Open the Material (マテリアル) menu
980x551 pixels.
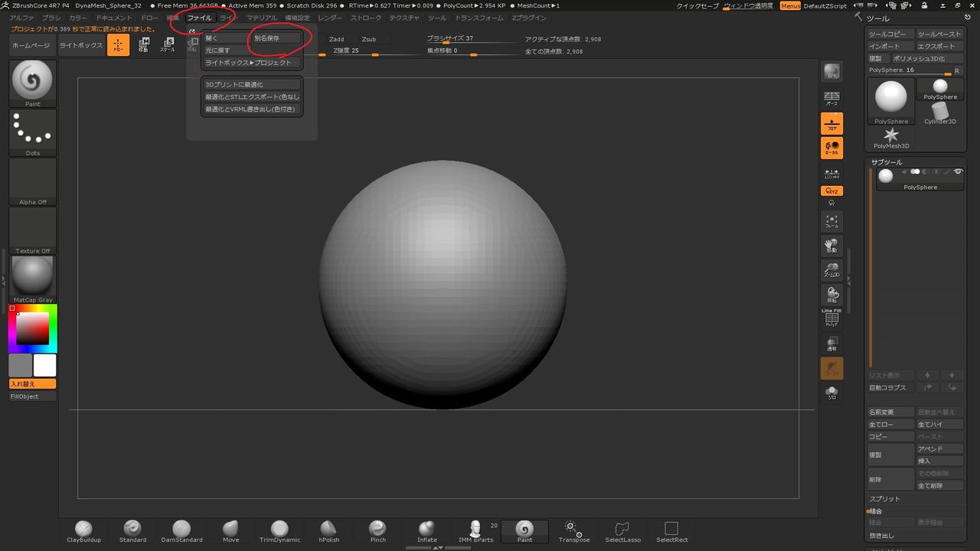click(x=262, y=18)
